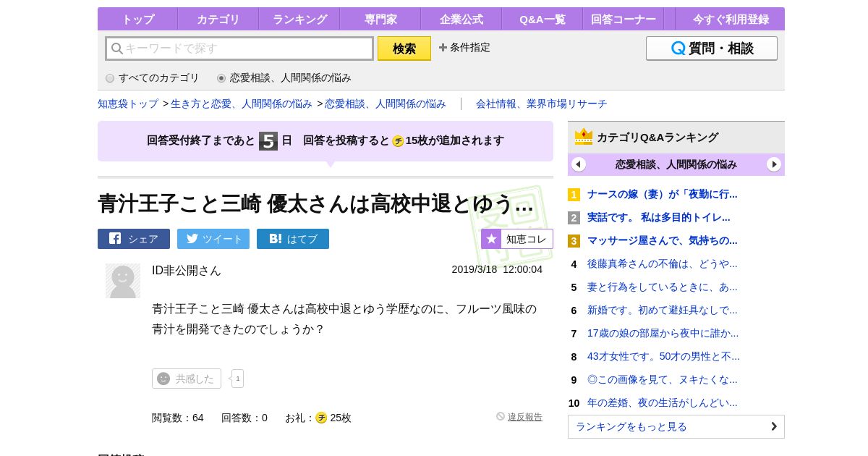The image size is (868, 456).
Task: Open ranking item 年の差婚、夜の生活がしんどい...
Action: point(663,402)
